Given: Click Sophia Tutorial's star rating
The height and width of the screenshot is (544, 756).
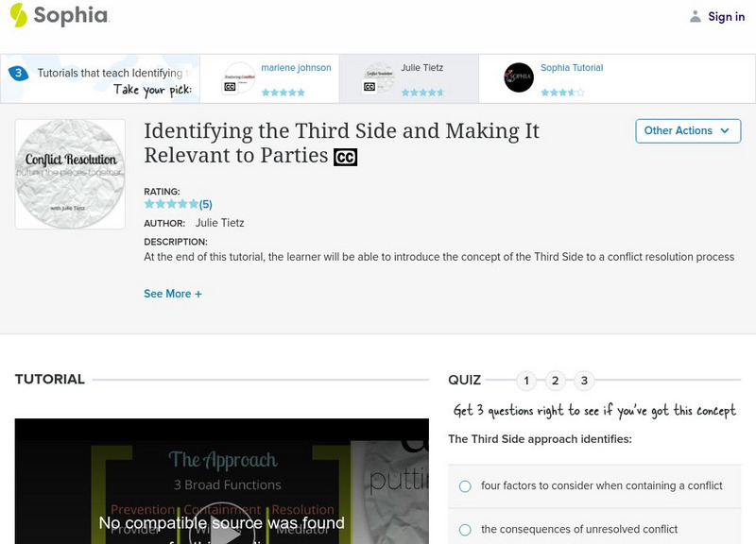Looking at the screenshot, I should [x=562, y=92].
